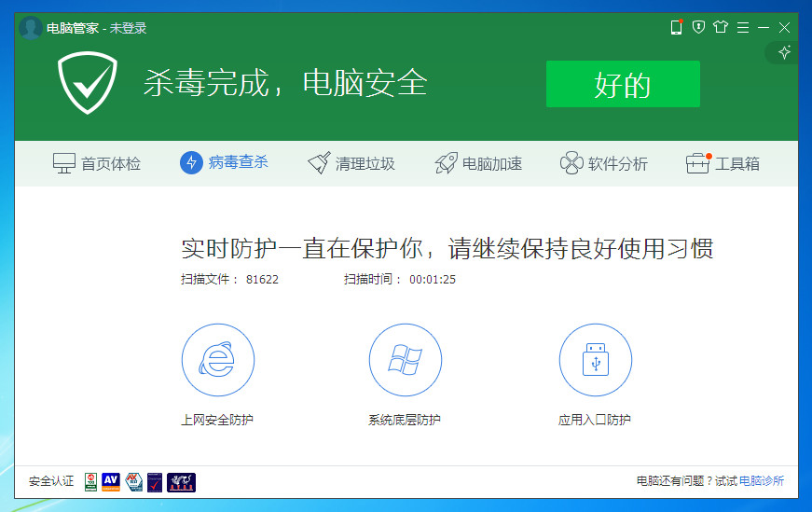Select the 病毒查杀 tab

pyautogui.click(x=224, y=162)
